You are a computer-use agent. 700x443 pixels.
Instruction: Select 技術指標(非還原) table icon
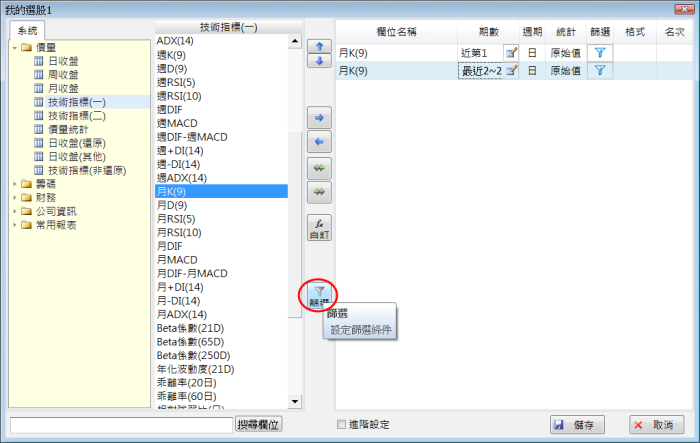pos(39,170)
